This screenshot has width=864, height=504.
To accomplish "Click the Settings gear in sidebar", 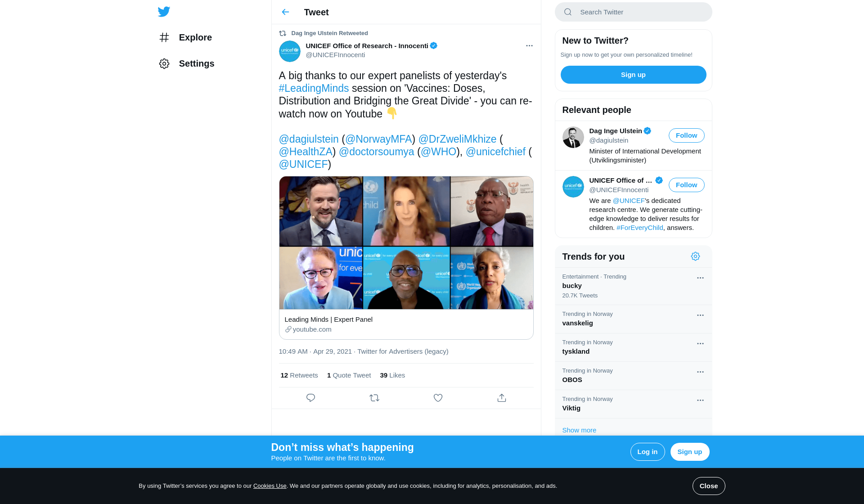I will 164,63.
